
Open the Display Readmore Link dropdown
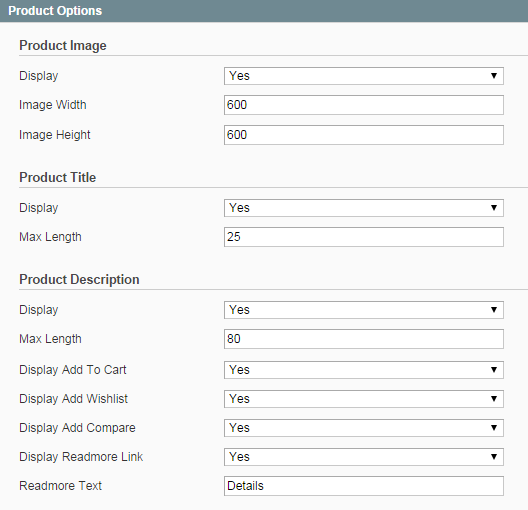pos(364,457)
